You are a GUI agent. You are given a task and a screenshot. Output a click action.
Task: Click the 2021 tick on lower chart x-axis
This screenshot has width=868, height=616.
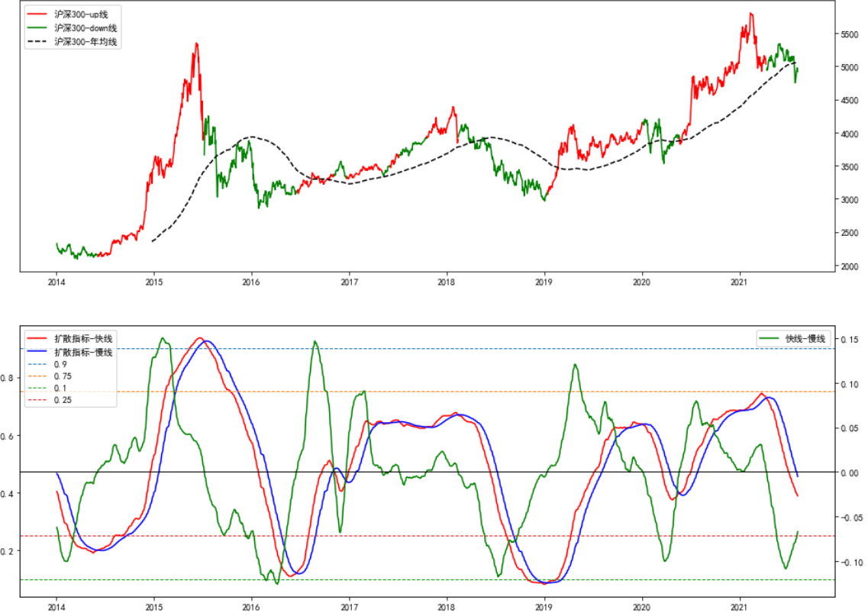(740, 606)
